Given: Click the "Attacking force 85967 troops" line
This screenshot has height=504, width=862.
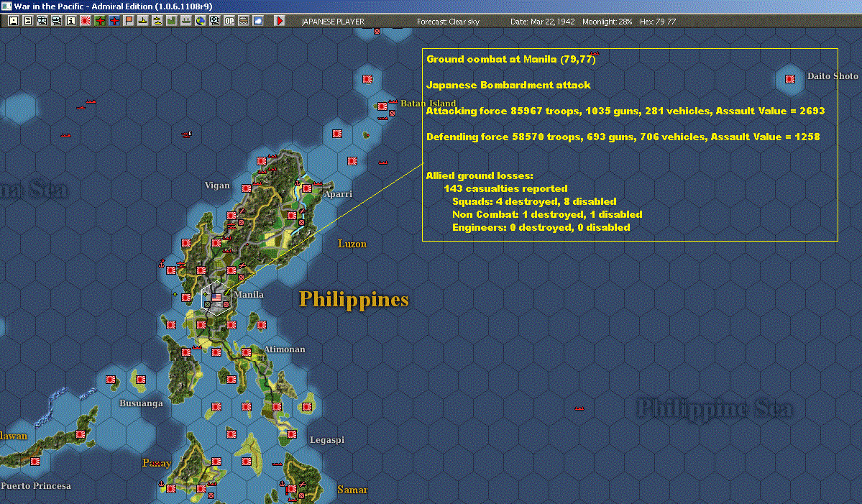Looking at the screenshot, I should click(x=625, y=111).
